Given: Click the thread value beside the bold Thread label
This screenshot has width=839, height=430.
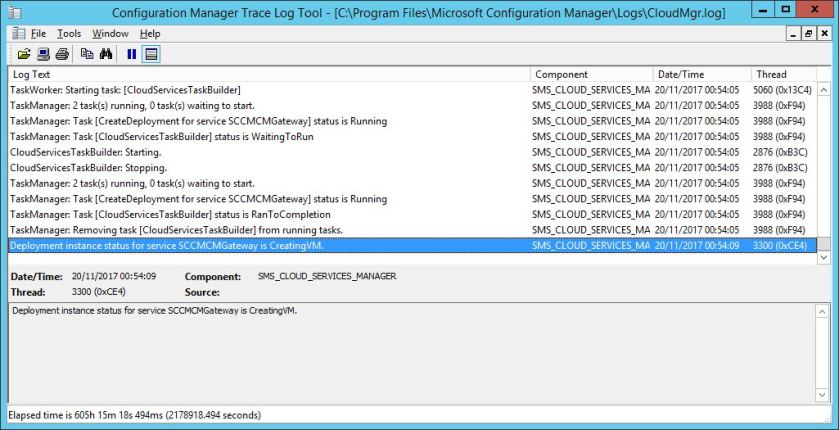Looking at the screenshot, I should coord(98,292).
